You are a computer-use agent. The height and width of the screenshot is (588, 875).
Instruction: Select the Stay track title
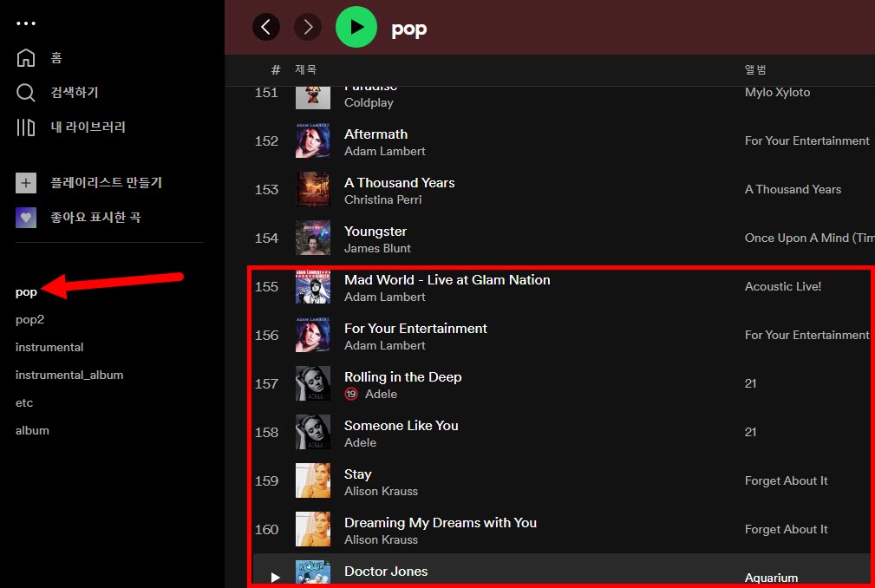tap(357, 474)
